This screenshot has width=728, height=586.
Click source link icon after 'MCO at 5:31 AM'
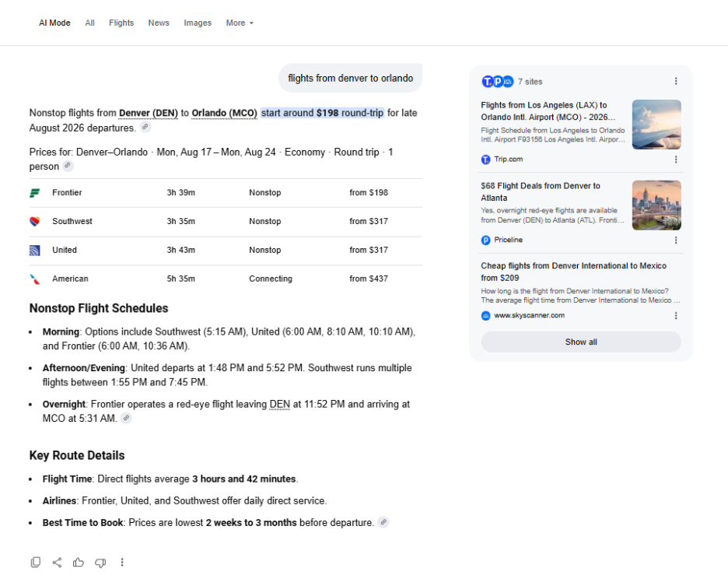click(x=126, y=418)
